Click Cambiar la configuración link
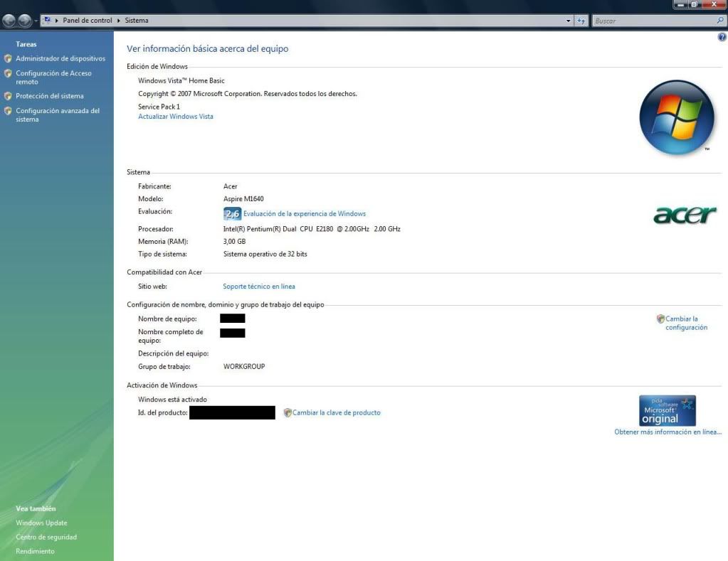This screenshot has width=728, height=561. pos(686,323)
